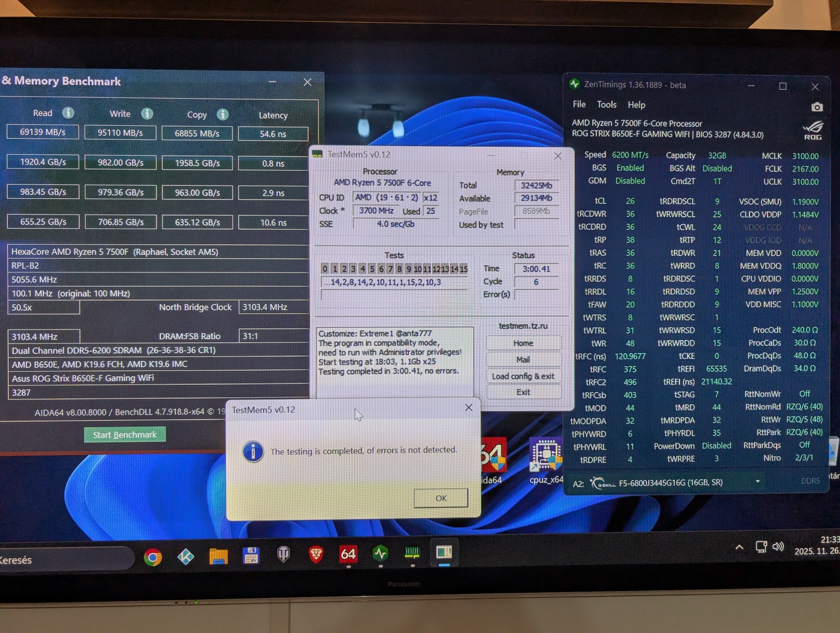Click the Time "3:00.41" status value
The image size is (840, 633).
click(x=537, y=269)
